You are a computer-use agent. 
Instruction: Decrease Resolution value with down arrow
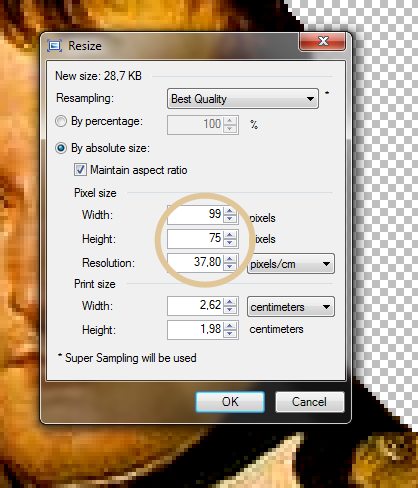[230, 267]
